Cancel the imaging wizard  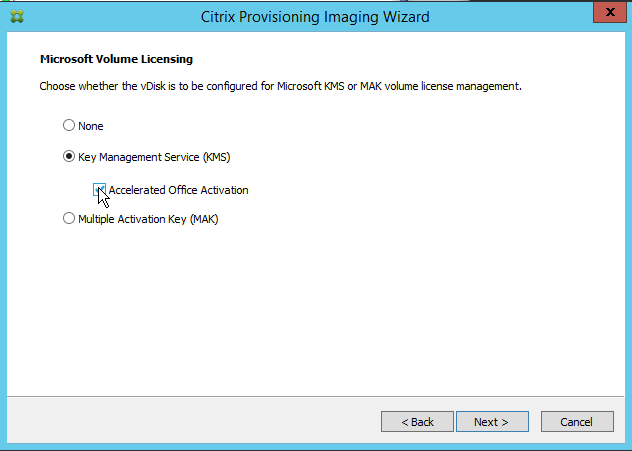point(576,422)
